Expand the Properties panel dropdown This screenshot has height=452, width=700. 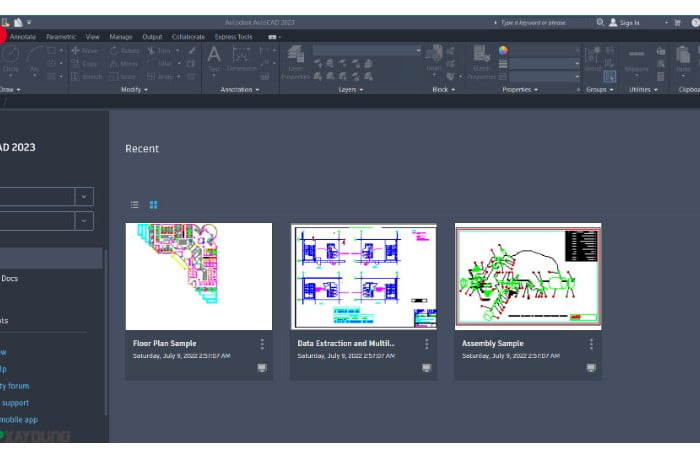[x=520, y=89]
